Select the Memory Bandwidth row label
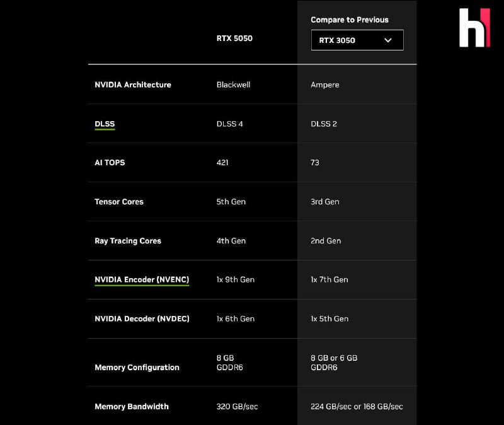Screen dimensions: 504x425 pyautogui.click(x=132, y=407)
